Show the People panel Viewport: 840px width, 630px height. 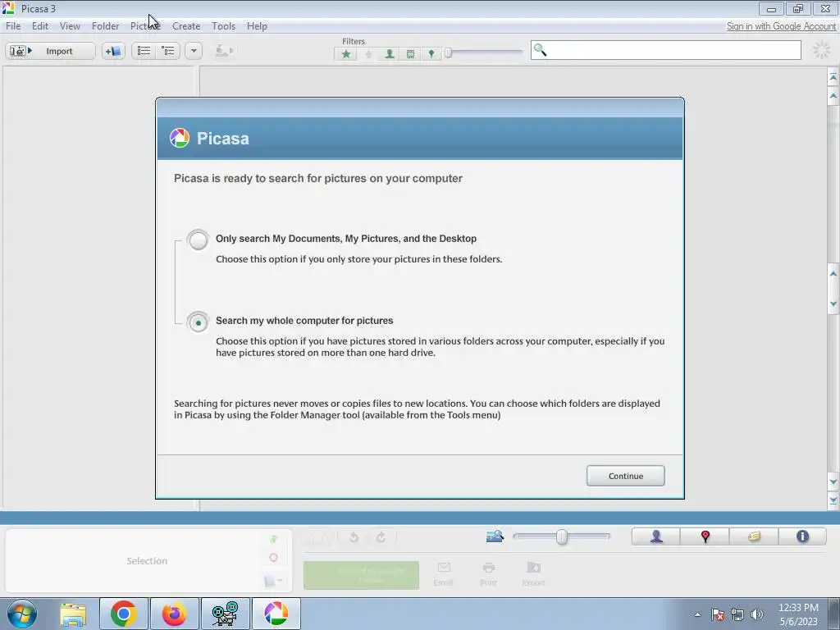pyautogui.click(x=656, y=536)
